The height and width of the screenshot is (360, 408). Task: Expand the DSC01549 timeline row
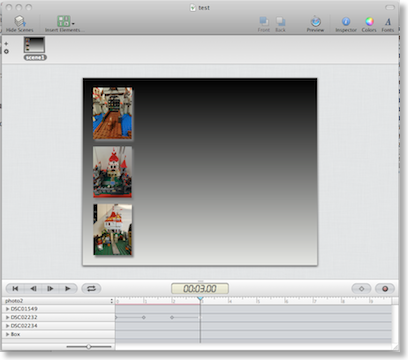(7, 309)
